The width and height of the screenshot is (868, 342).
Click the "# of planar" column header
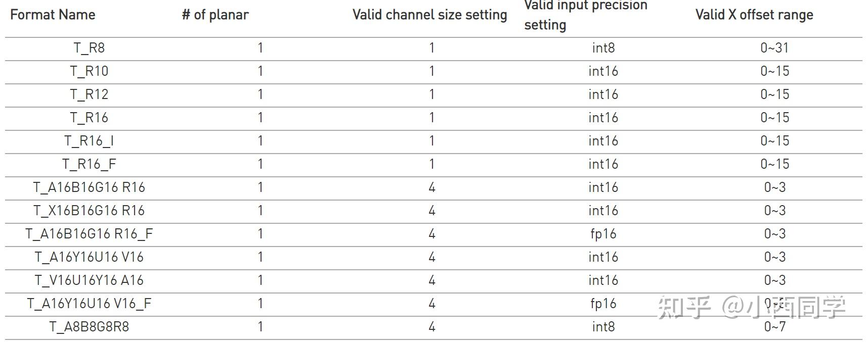(x=215, y=15)
